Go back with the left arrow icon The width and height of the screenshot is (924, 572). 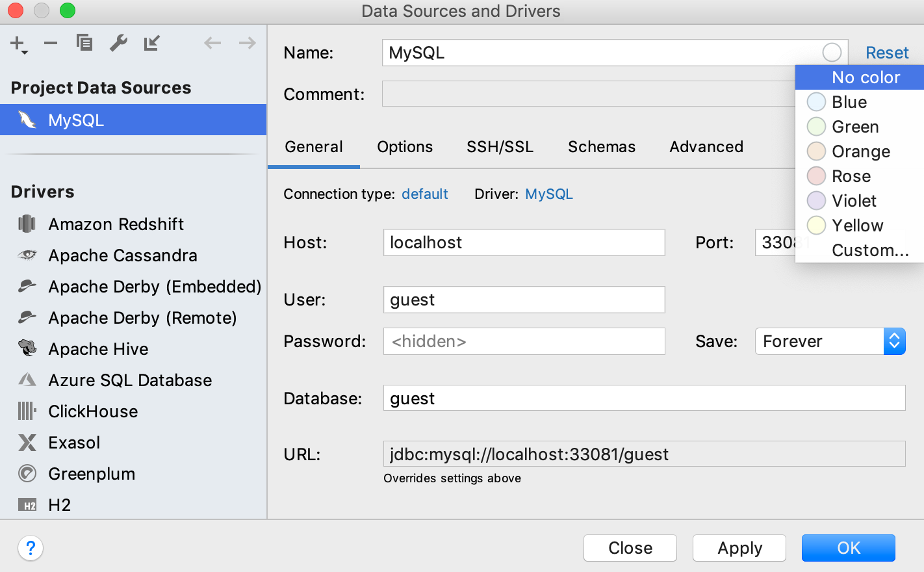point(212,44)
